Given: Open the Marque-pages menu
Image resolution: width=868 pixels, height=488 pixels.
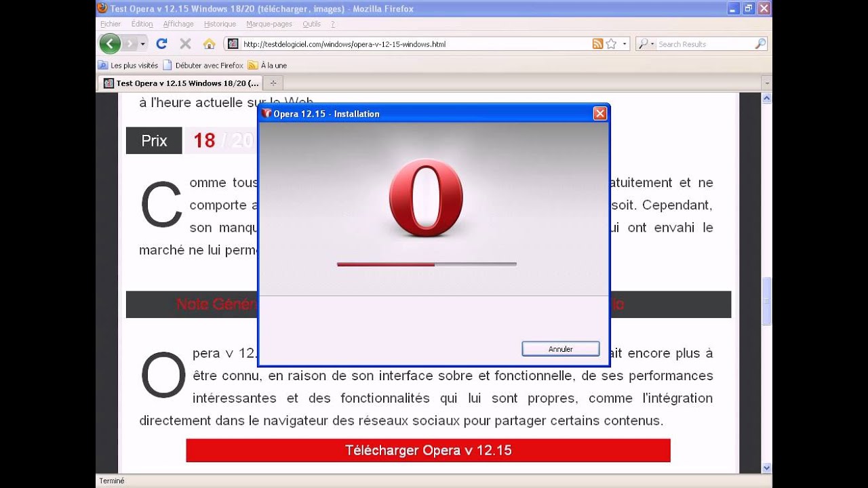Looking at the screenshot, I should coord(269,24).
